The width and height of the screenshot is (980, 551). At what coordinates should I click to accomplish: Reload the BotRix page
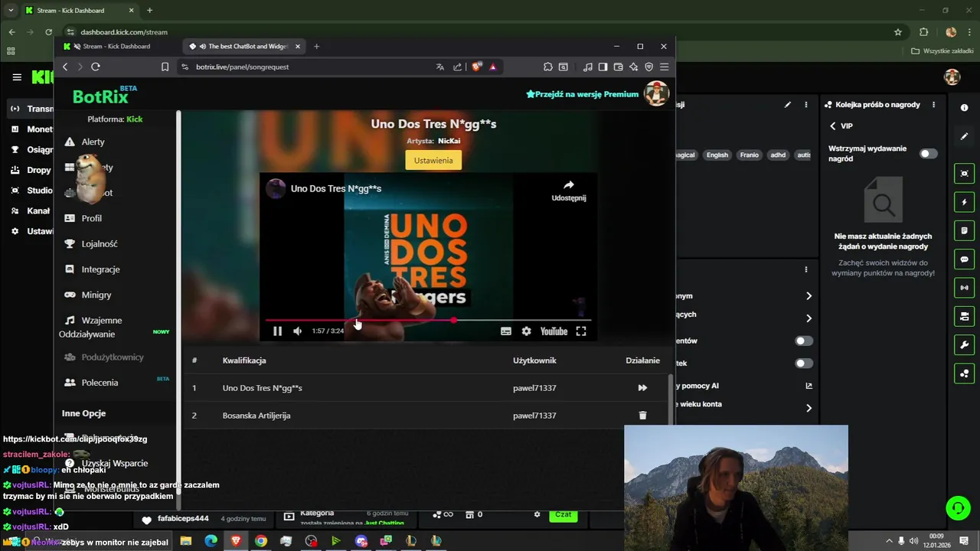(96, 67)
